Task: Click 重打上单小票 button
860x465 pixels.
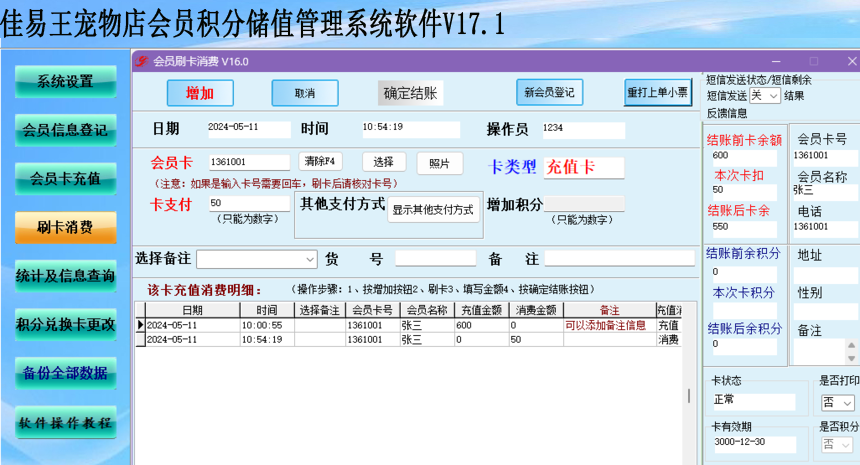Action: [x=658, y=92]
